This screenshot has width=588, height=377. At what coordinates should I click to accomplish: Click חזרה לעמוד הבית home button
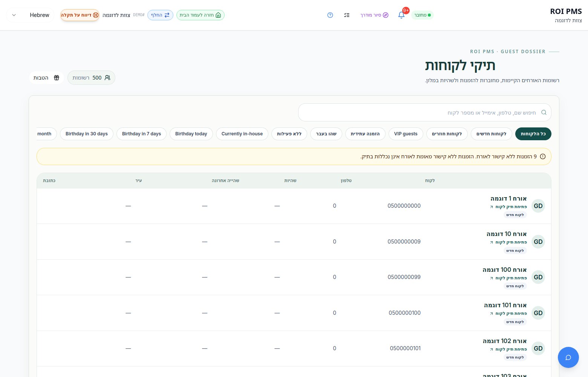(201, 15)
